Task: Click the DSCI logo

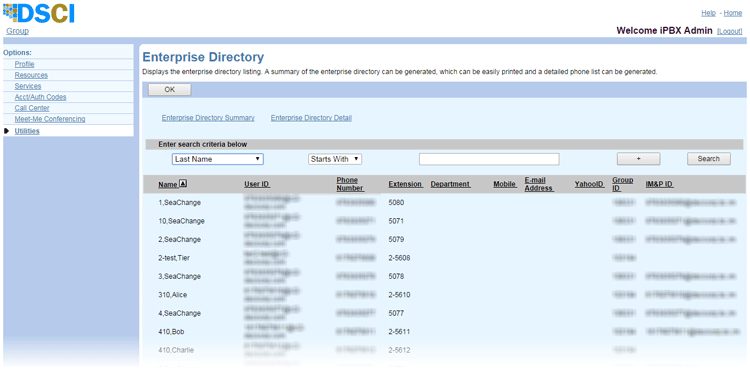Action: [39, 13]
